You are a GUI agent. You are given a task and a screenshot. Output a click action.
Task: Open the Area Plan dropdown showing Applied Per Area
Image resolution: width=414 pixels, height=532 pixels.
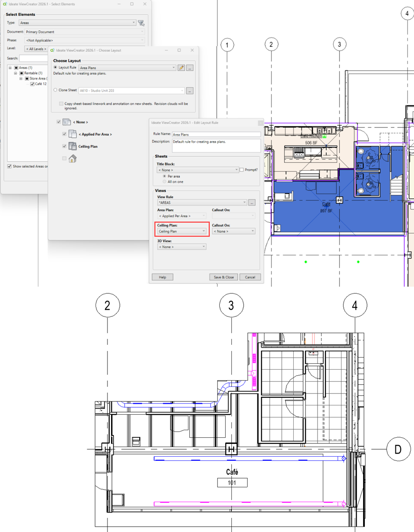182,216
